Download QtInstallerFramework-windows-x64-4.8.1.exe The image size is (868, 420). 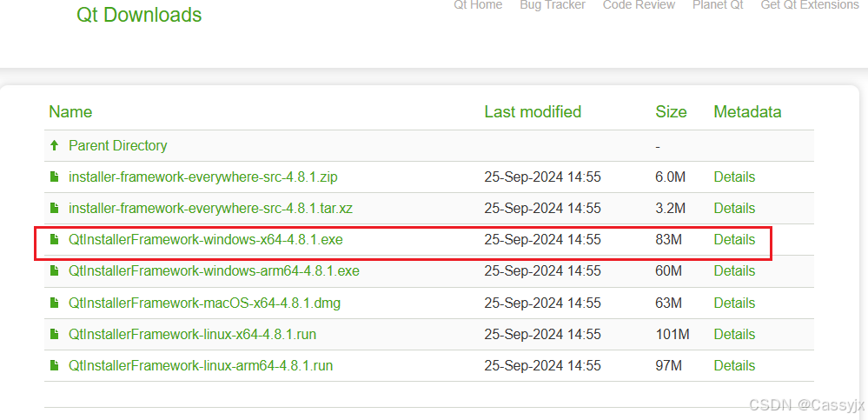click(205, 240)
